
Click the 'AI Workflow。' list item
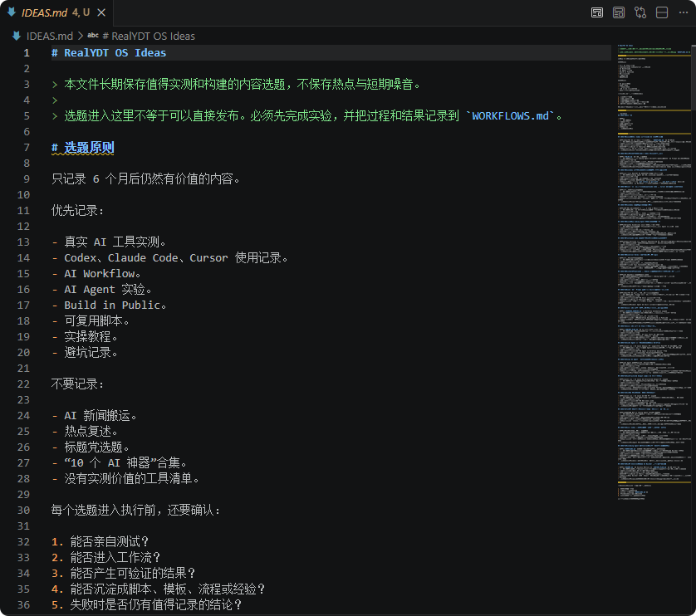click(x=102, y=273)
